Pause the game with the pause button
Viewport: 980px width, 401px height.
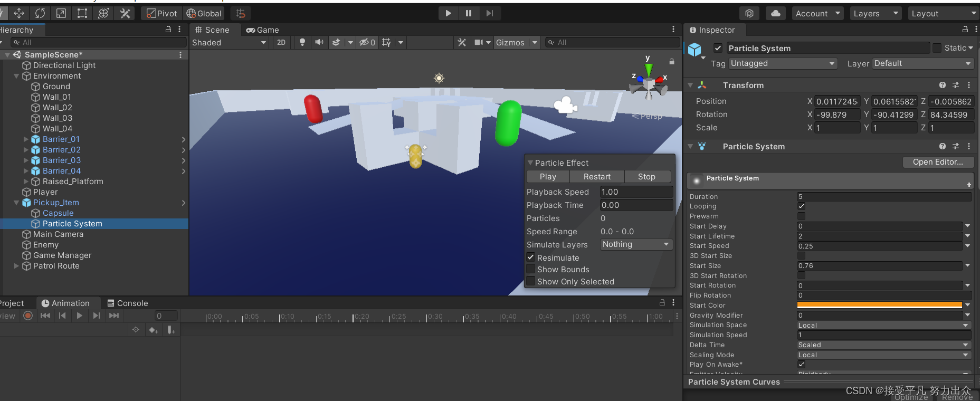click(x=469, y=13)
